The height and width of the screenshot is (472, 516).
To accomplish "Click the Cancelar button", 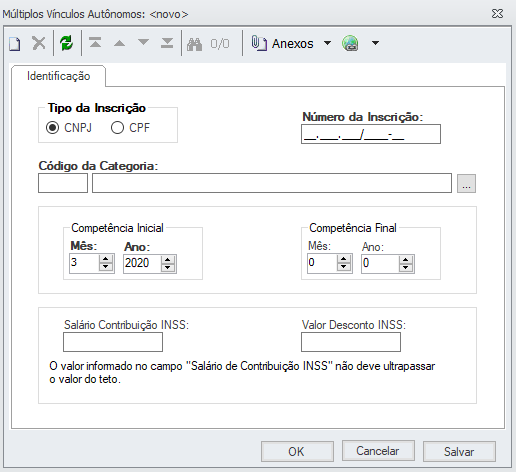I will coord(378,451).
